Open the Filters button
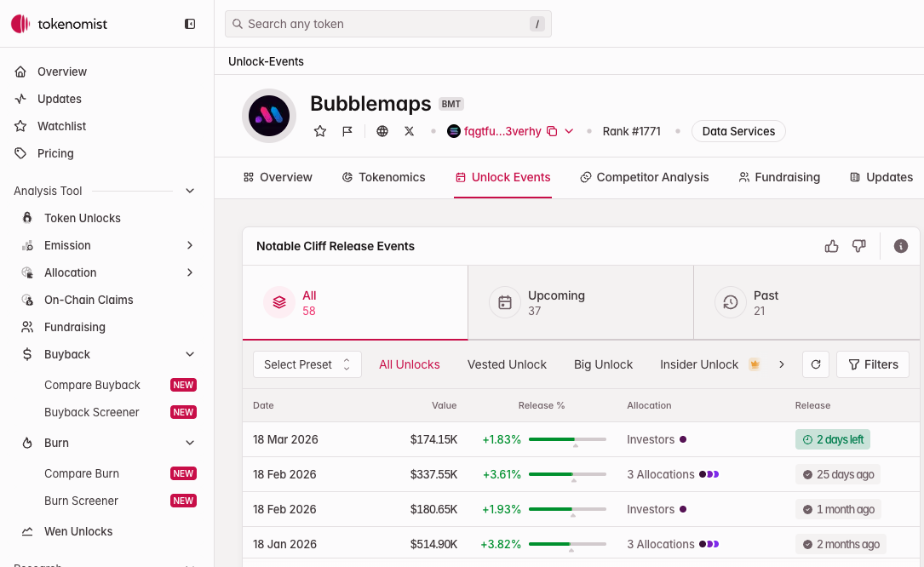 pos(873,364)
